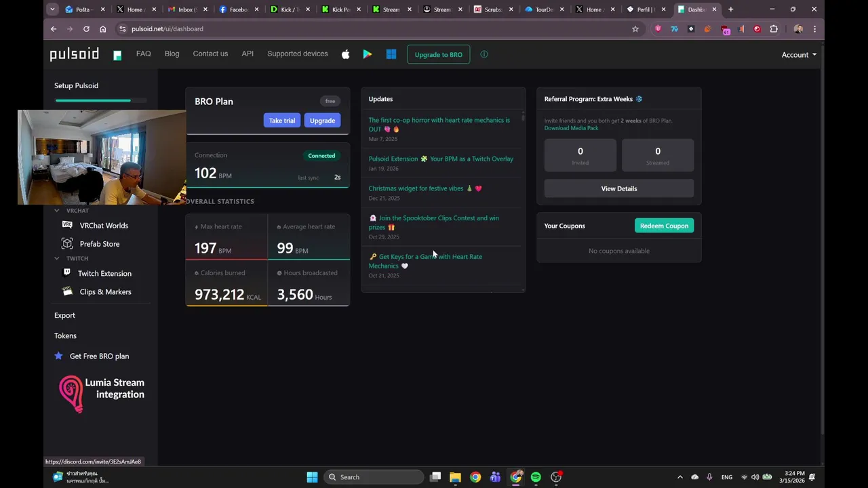Viewport: 868px width, 488px height.
Task: Close the Dashboard browser tab
Action: pos(714,9)
